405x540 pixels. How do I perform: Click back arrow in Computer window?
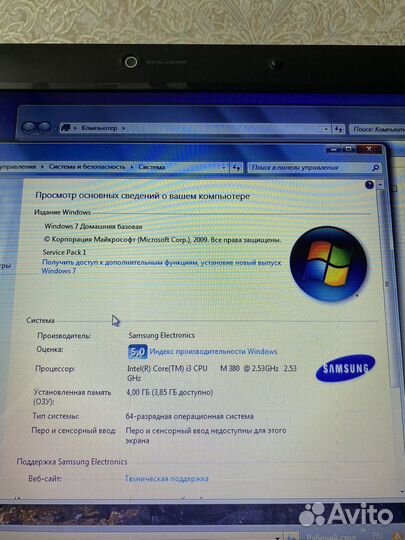coord(29,128)
